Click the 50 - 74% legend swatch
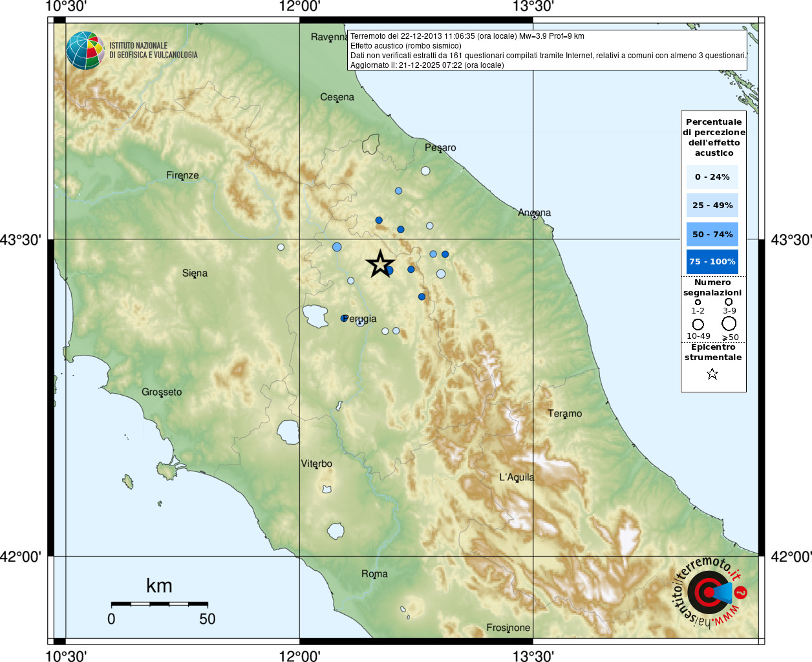812x662 pixels. click(712, 234)
